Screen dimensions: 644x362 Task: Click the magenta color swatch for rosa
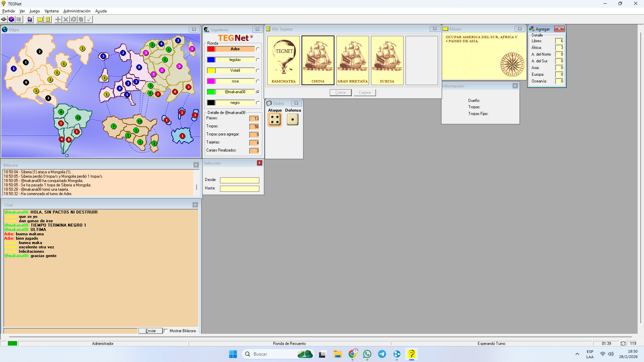pyautogui.click(x=211, y=81)
